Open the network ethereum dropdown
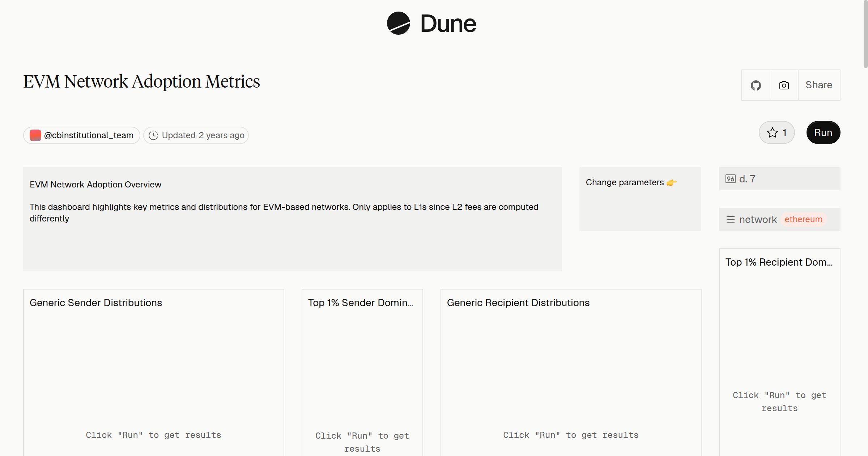The width and height of the screenshot is (868, 456). coord(779,219)
